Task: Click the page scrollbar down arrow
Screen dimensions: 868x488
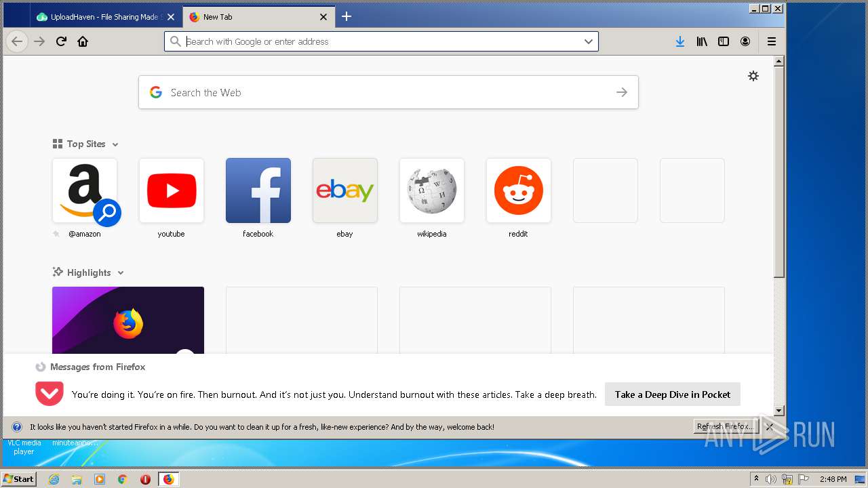Action: [779, 411]
